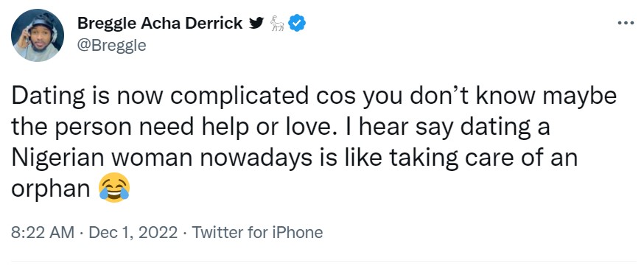644x266 pixels.
Task: Click the Dec 1, 2022 date
Action: (x=133, y=233)
